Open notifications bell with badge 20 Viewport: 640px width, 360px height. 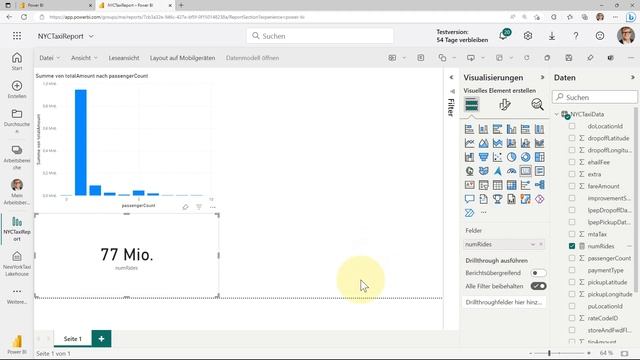point(504,35)
